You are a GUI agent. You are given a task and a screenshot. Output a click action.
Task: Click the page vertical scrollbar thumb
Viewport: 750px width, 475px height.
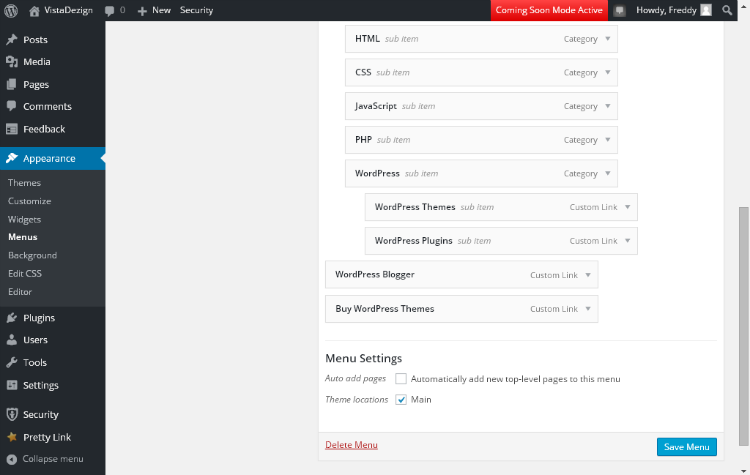click(x=743, y=325)
